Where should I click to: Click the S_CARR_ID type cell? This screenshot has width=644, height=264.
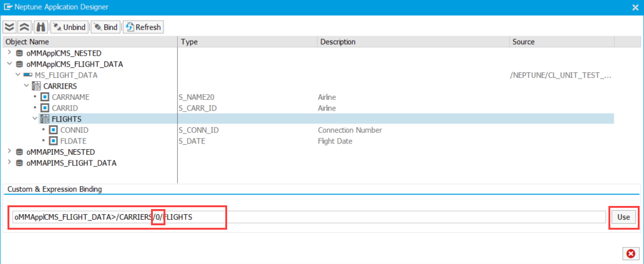coord(197,109)
